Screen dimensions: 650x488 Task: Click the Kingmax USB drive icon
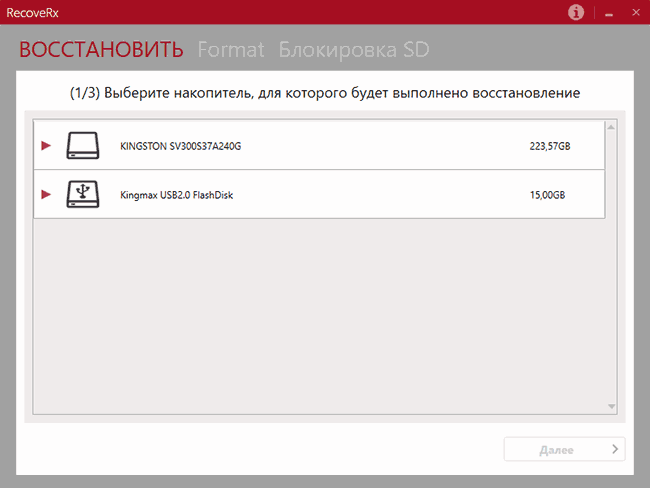tap(83, 194)
